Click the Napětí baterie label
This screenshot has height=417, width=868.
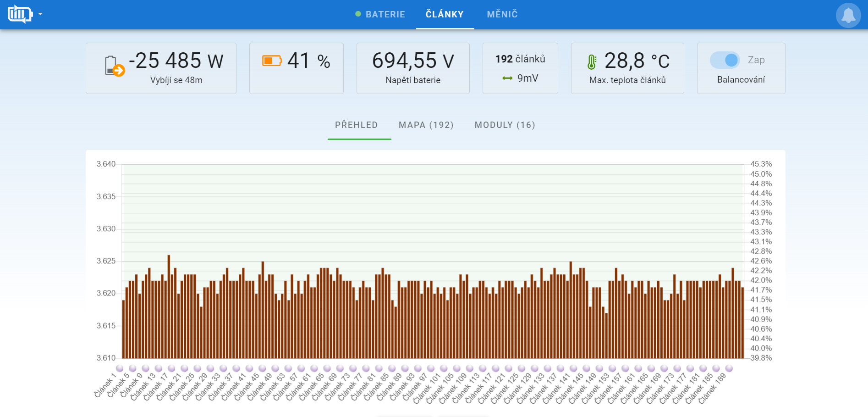[413, 80]
